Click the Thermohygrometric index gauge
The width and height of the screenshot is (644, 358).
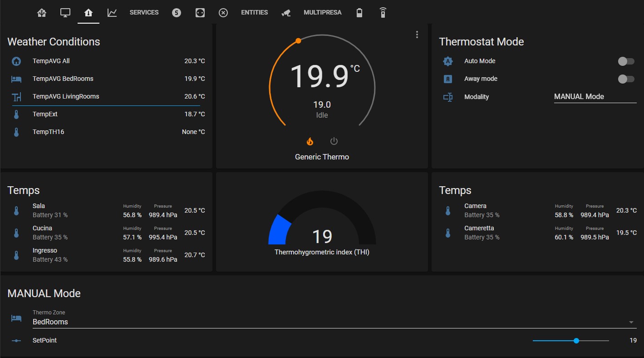click(322, 218)
